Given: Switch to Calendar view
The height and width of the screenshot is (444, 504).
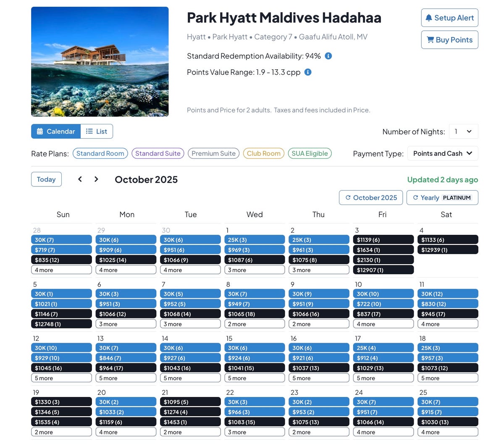Looking at the screenshot, I should click(x=56, y=131).
